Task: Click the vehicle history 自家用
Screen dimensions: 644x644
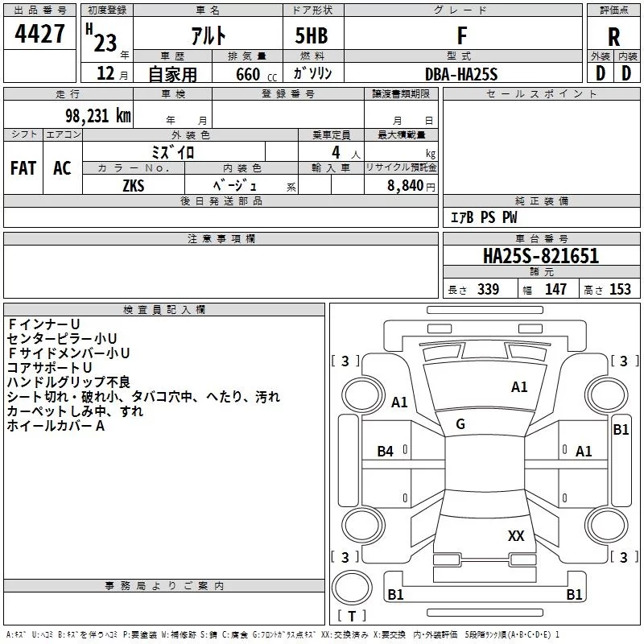Action: (x=172, y=74)
